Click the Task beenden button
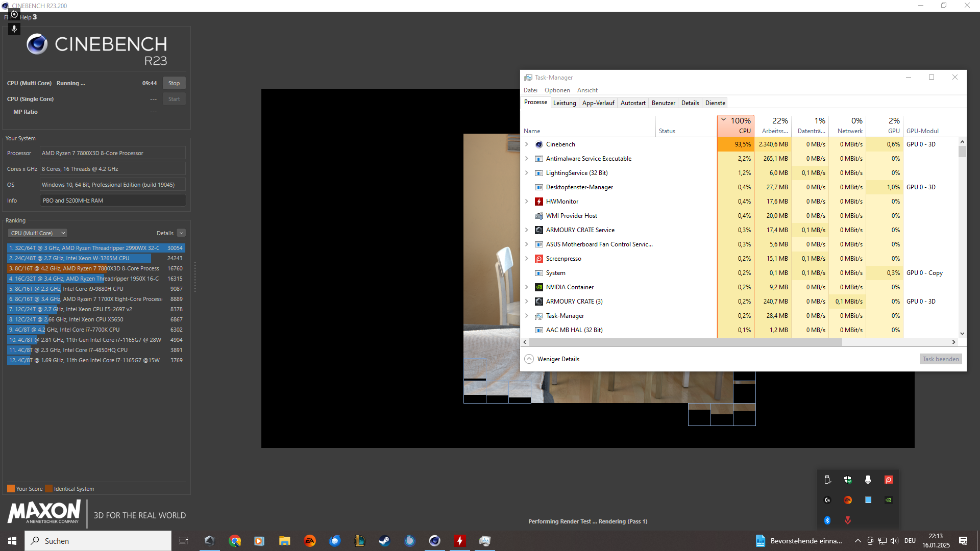The width and height of the screenshot is (980, 551). (x=941, y=359)
